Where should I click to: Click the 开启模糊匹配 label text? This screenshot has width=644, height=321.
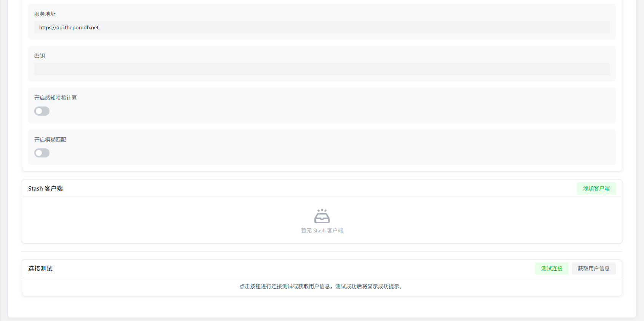(x=50, y=140)
